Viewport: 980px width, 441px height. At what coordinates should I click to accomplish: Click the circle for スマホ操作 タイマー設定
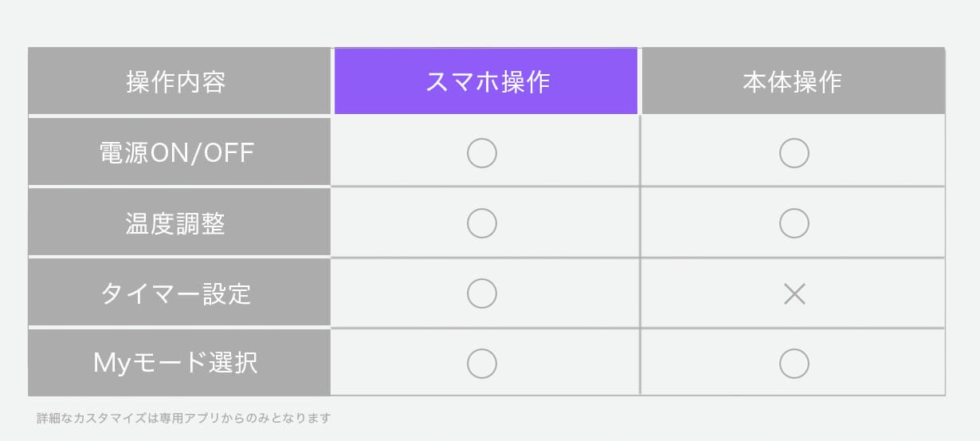(x=482, y=293)
